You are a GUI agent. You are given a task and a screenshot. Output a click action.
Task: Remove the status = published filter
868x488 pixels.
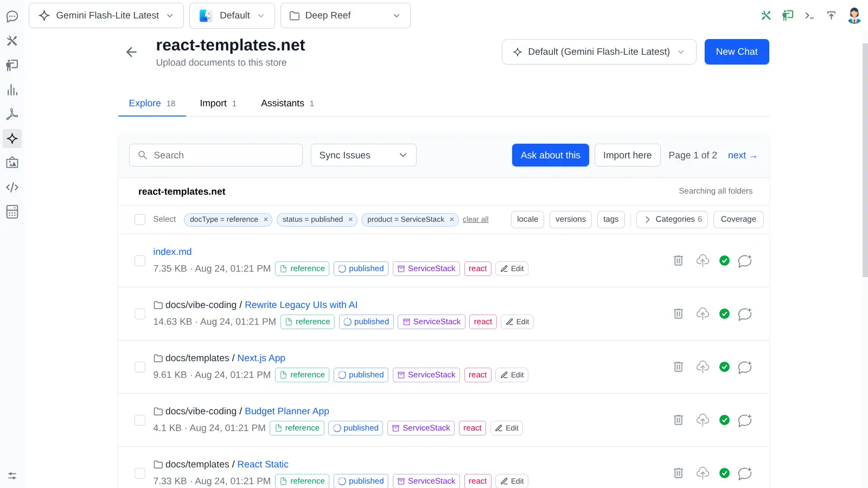pyautogui.click(x=350, y=220)
